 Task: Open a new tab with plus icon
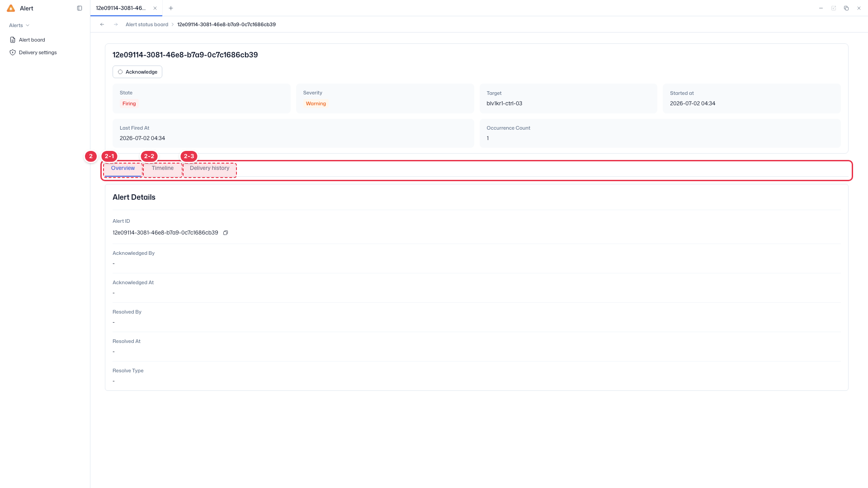tap(171, 8)
